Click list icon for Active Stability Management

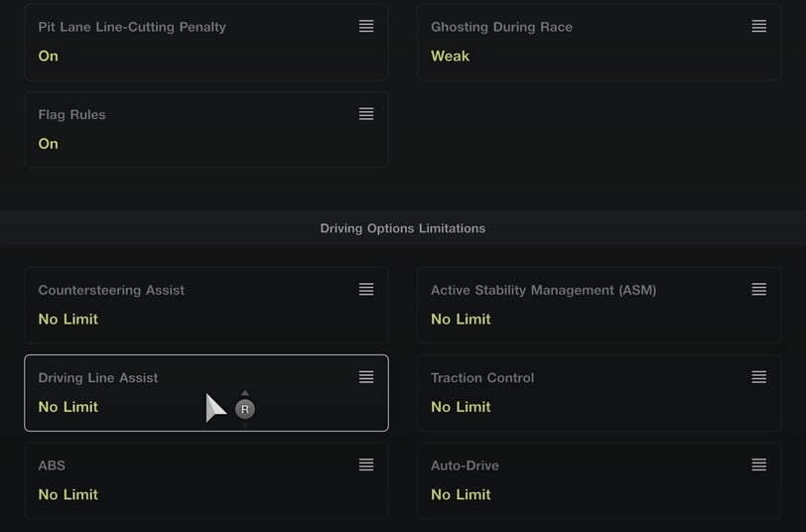point(758,290)
